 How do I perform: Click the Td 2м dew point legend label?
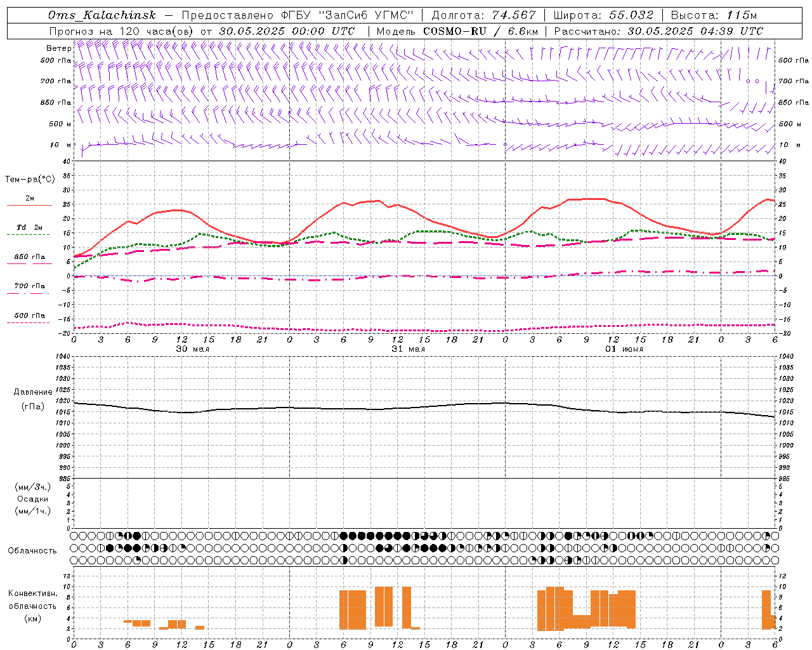pyautogui.click(x=29, y=227)
